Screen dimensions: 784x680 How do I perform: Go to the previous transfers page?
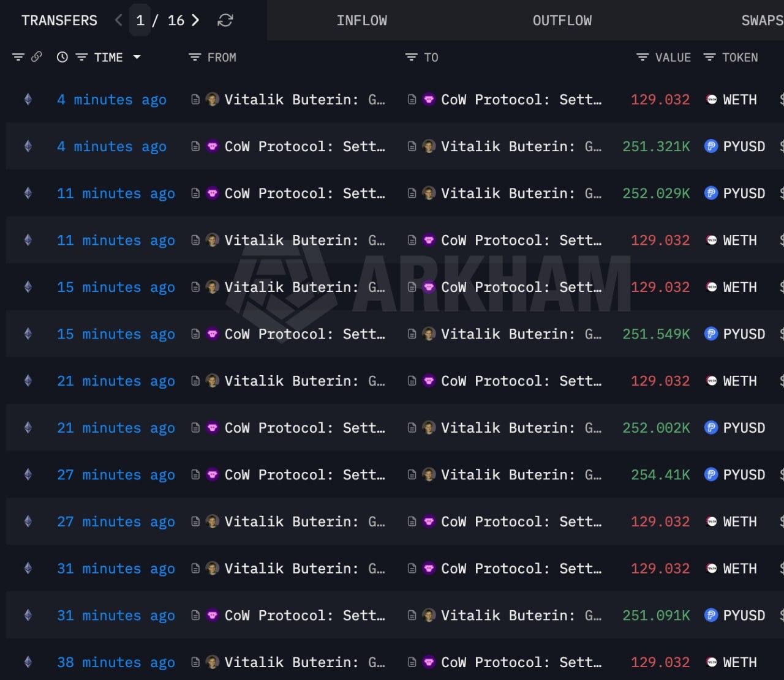(119, 20)
